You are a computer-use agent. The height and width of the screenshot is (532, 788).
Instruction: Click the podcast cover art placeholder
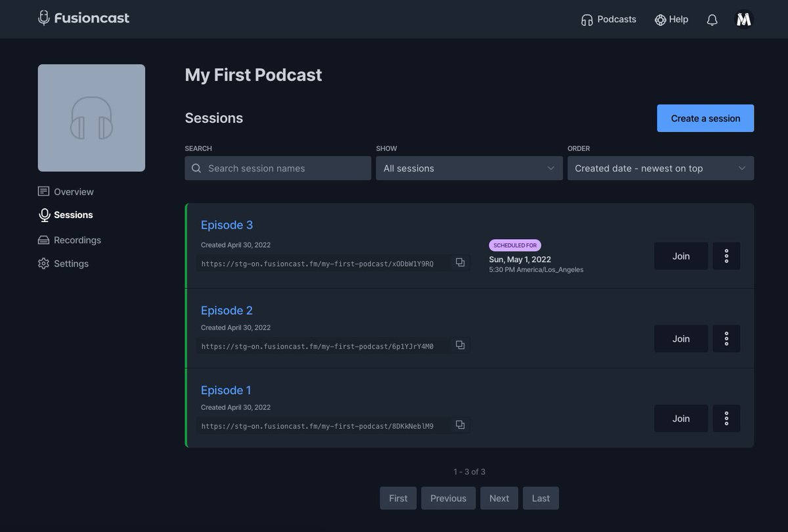pyautogui.click(x=91, y=118)
